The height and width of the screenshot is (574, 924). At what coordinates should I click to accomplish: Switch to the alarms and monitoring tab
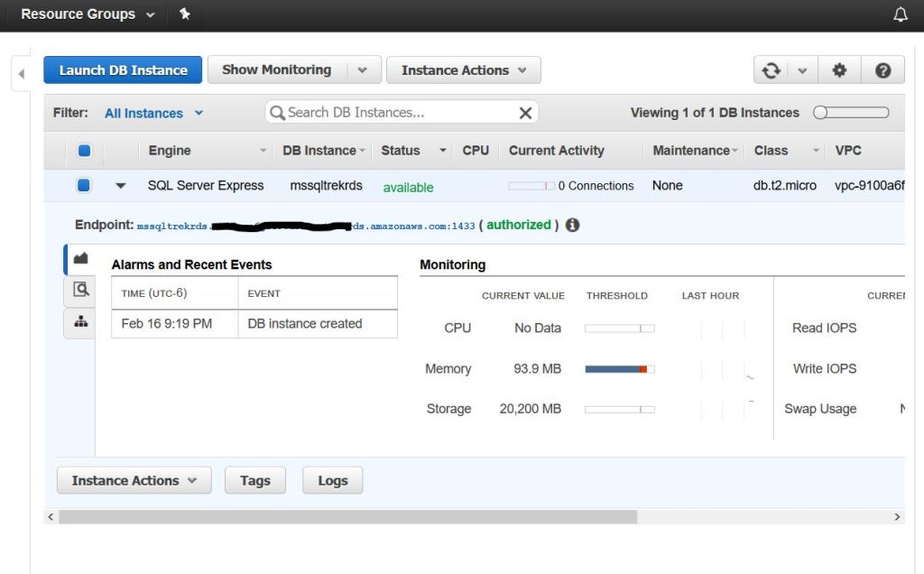coord(80,259)
